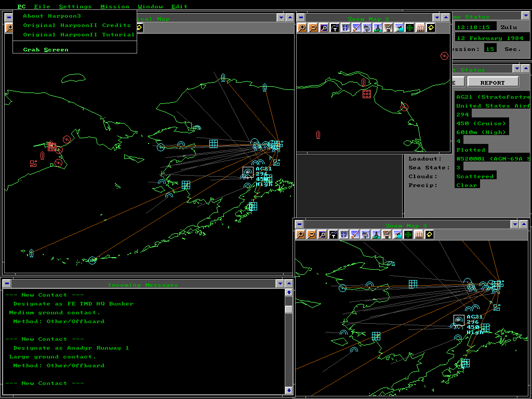This screenshot has width=532, height=399.
Task: Click the up arrow on Unit Status title bar
Action: [x=526, y=69]
